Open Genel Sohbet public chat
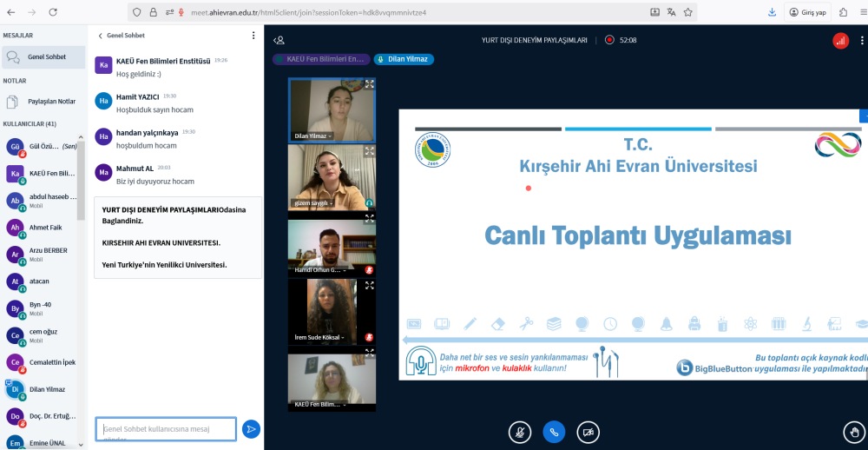 click(43, 57)
